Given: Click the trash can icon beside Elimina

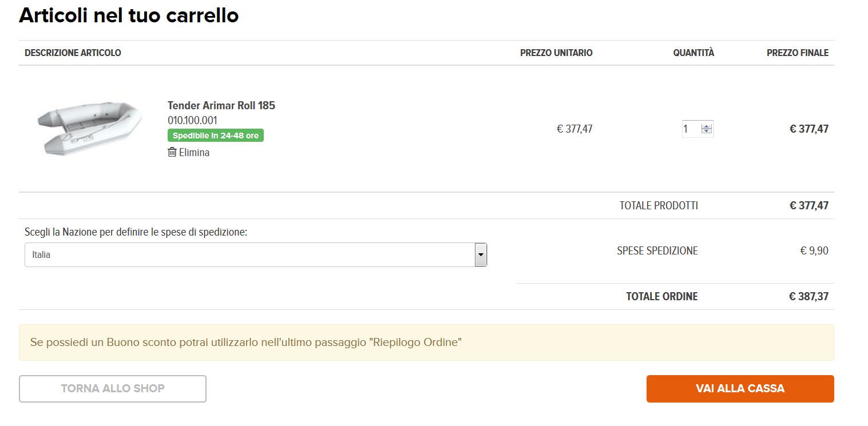Looking at the screenshot, I should tap(172, 152).
